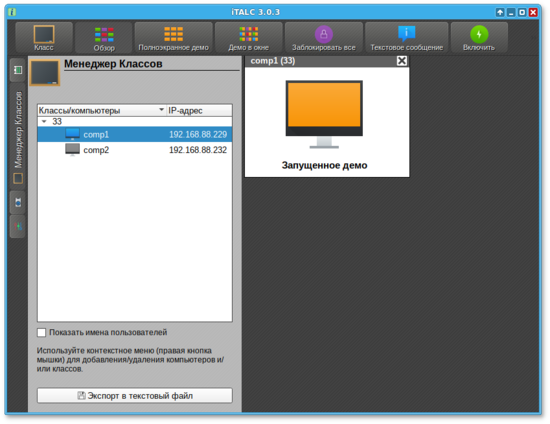Click IP address 192.168.88.229
Screen dimensions: 550x424
point(198,134)
